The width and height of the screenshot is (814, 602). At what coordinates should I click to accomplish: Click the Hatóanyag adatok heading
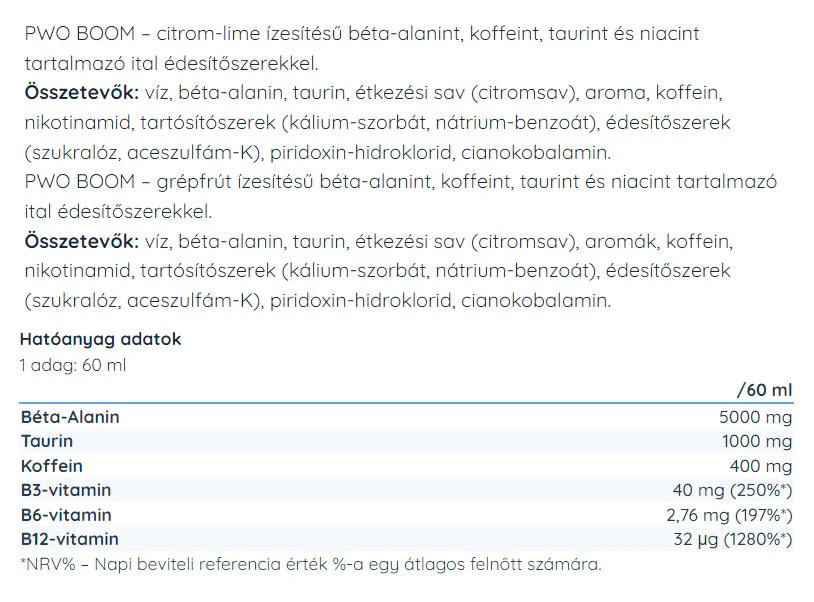click(x=100, y=339)
